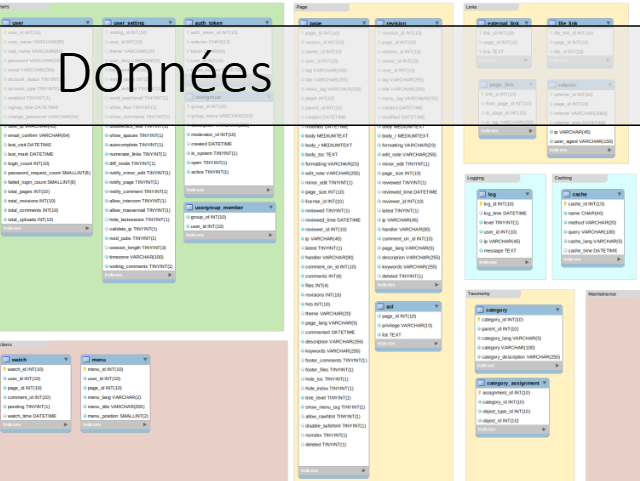The width and height of the screenshot is (640, 481).
Task: Click the table icon in the cache header
Action: click(x=566, y=194)
